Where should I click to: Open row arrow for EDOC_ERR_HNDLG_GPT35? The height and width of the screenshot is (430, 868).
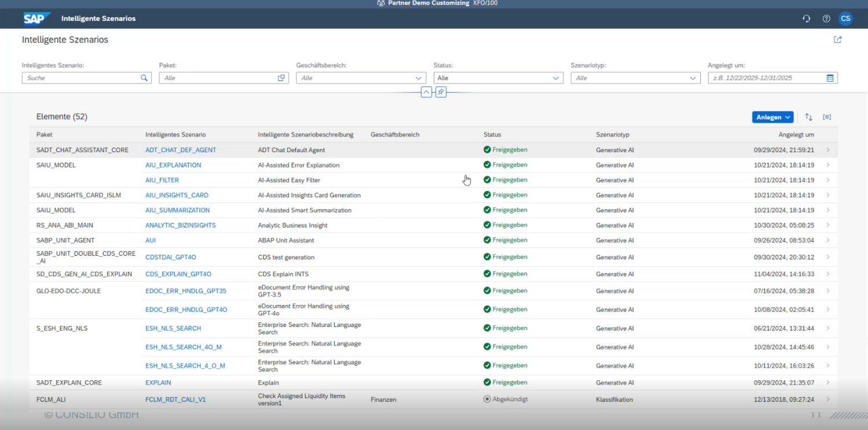coord(828,291)
